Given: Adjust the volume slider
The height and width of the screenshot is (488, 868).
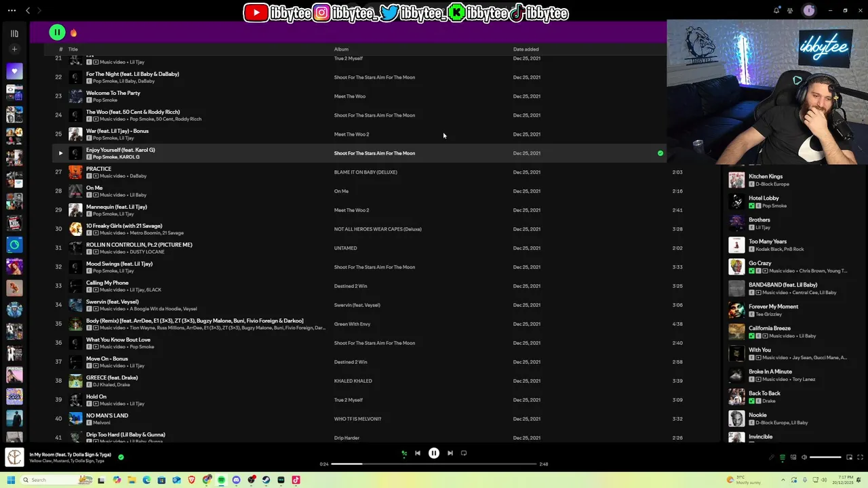Looking at the screenshot, I should click(x=825, y=457).
